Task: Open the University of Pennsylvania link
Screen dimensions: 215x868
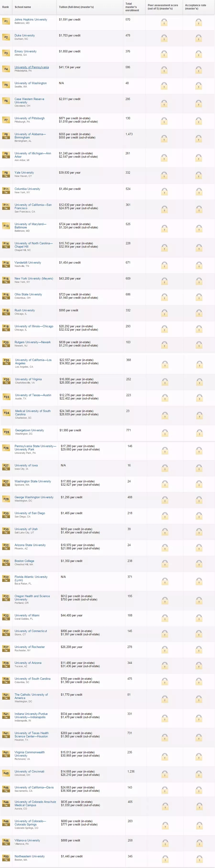Action: point(32,67)
